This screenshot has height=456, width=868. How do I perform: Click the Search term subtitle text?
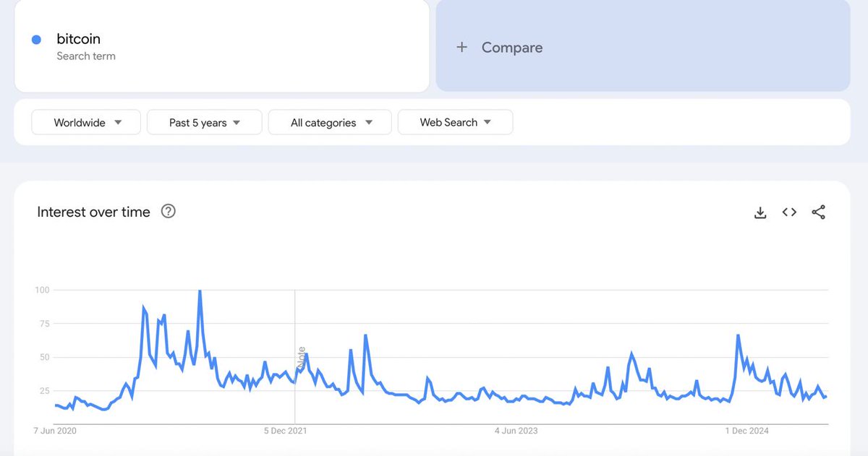86,56
